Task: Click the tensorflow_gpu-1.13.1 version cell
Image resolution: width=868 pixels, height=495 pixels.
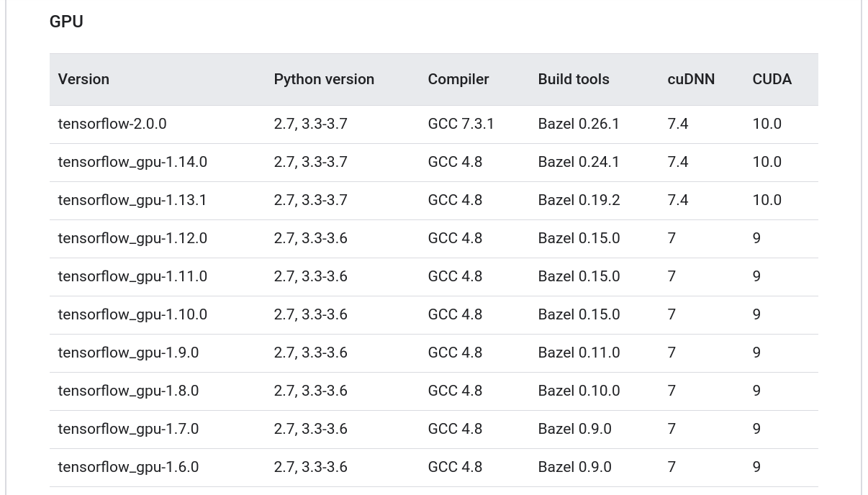Action: click(132, 200)
